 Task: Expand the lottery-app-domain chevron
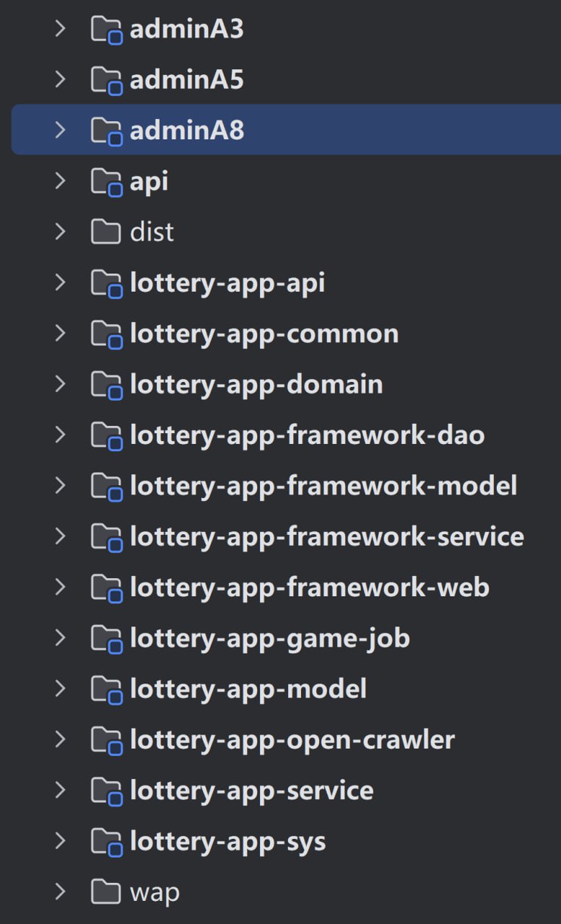coord(60,385)
